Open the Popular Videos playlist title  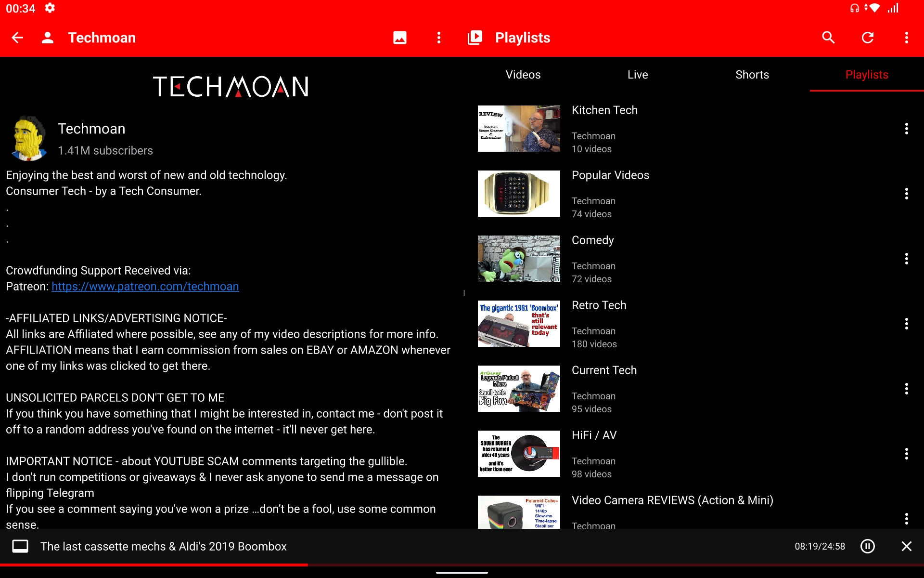(610, 175)
